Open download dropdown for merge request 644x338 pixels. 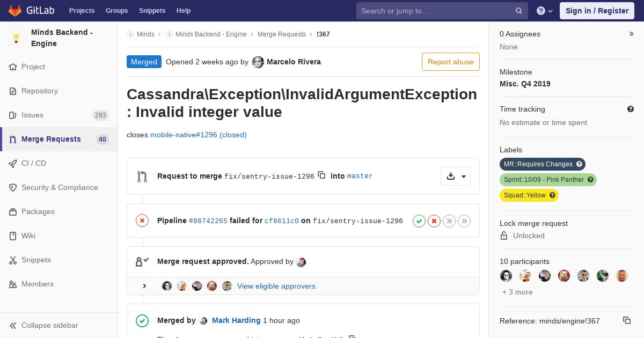pyautogui.click(x=456, y=176)
